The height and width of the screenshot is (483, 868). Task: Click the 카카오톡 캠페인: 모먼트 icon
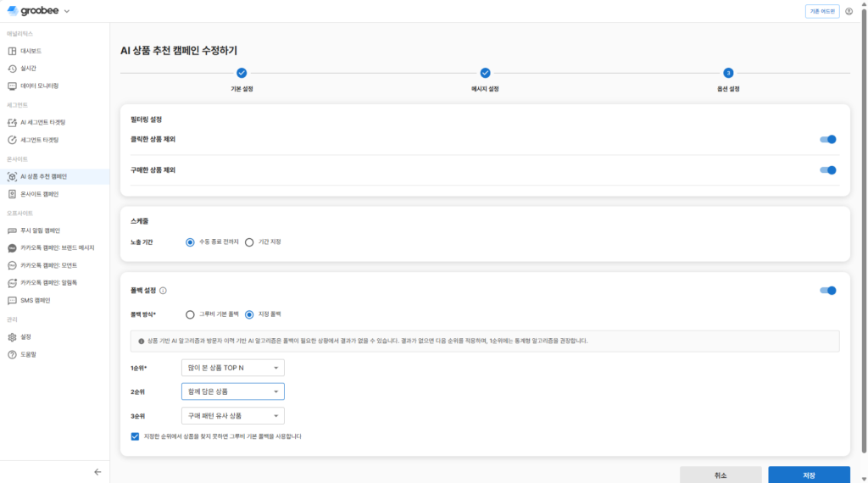point(12,265)
